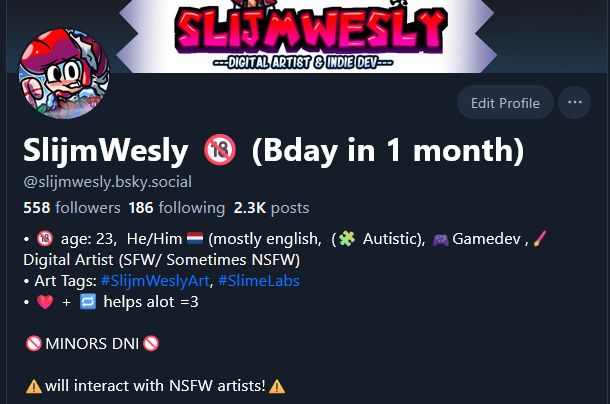
Task: View the 186 following list
Action: coord(177,207)
